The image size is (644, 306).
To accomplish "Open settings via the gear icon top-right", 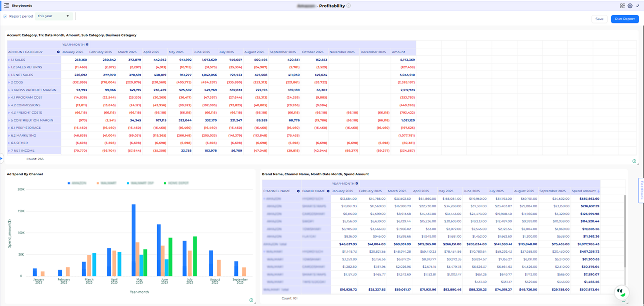I will tap(630, 6).
